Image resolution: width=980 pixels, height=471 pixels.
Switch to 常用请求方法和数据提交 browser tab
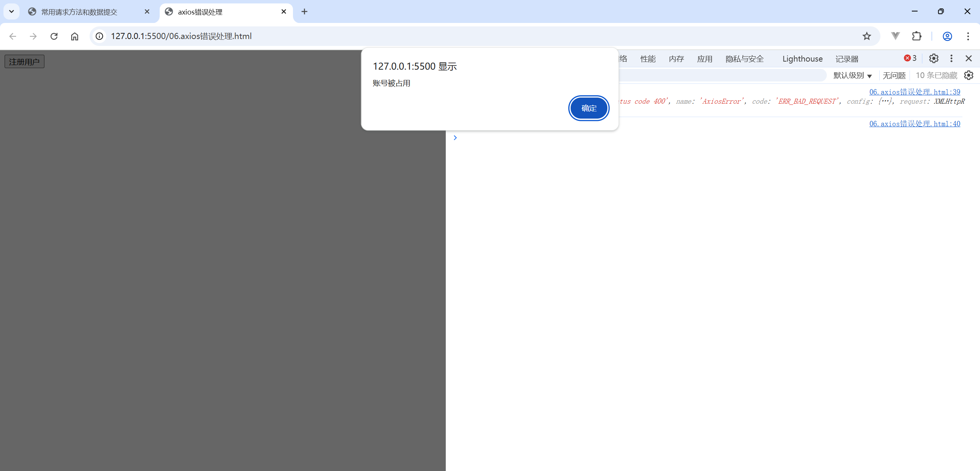(79, 12)
